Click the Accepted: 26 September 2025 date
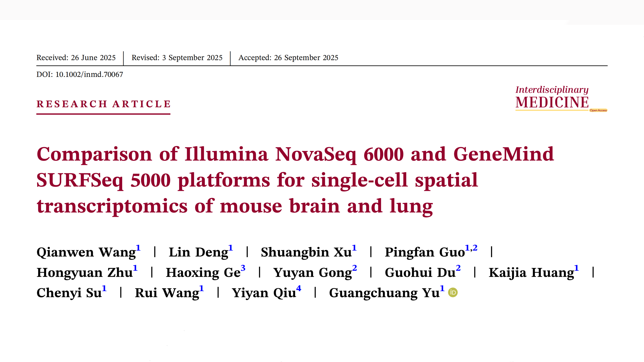The width and height of the screenshot is (644, 362). (288, 58)
